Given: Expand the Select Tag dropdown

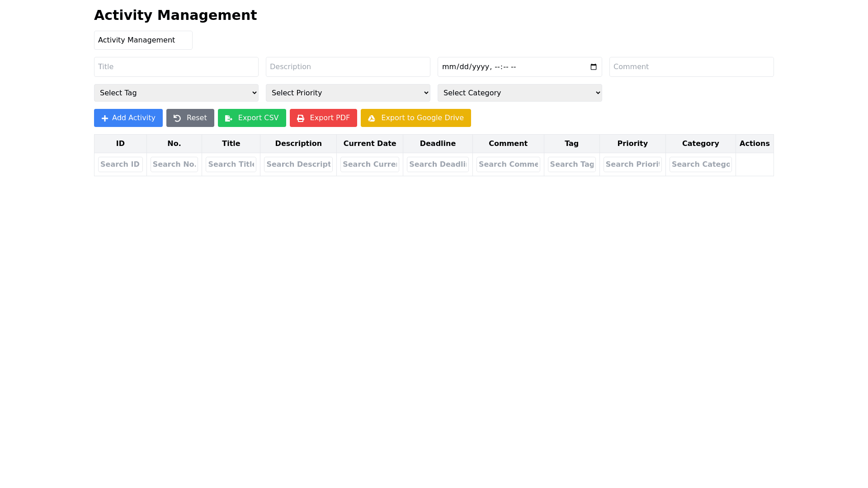Looking at the screenshot, I should [176, 93].
